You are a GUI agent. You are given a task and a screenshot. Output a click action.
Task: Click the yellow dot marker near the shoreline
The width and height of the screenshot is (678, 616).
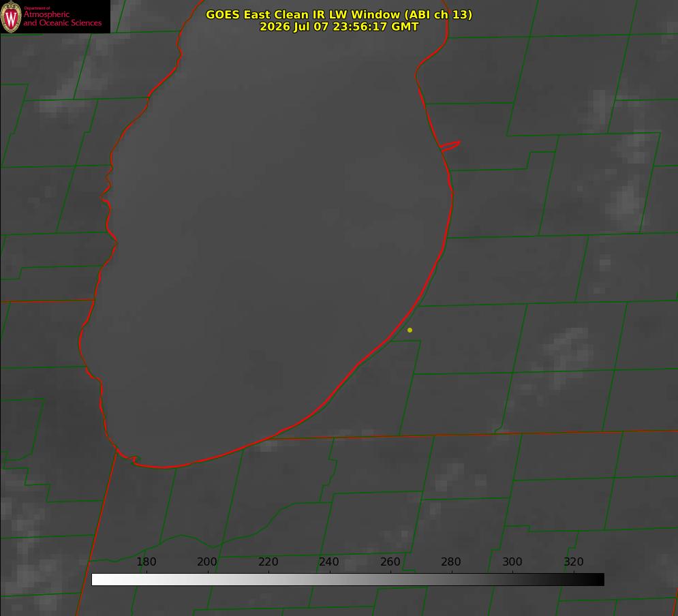click(x=410, y=330)
